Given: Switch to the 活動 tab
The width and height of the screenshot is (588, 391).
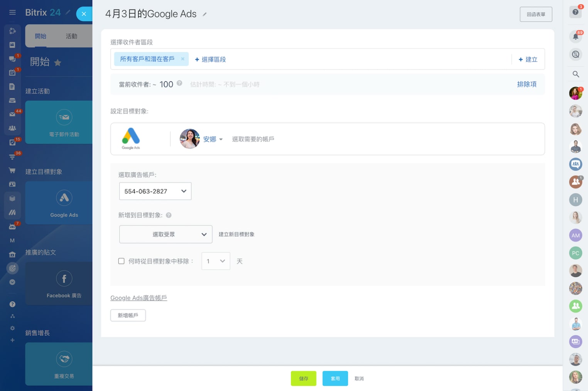Looking at the screenshot, I should click(71, 36).
